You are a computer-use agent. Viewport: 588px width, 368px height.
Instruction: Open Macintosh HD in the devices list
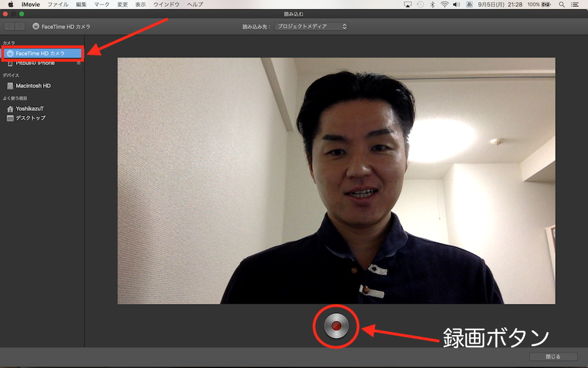[x=33, y=86]
